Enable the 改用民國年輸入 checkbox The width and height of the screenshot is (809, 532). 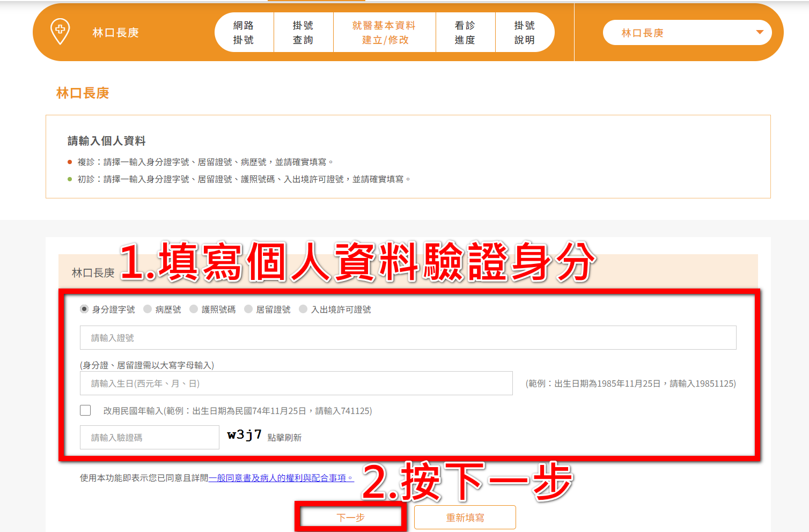(85, 410)
